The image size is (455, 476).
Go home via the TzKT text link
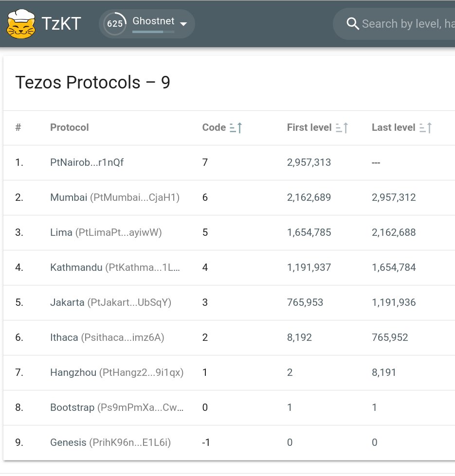[61, 22]
